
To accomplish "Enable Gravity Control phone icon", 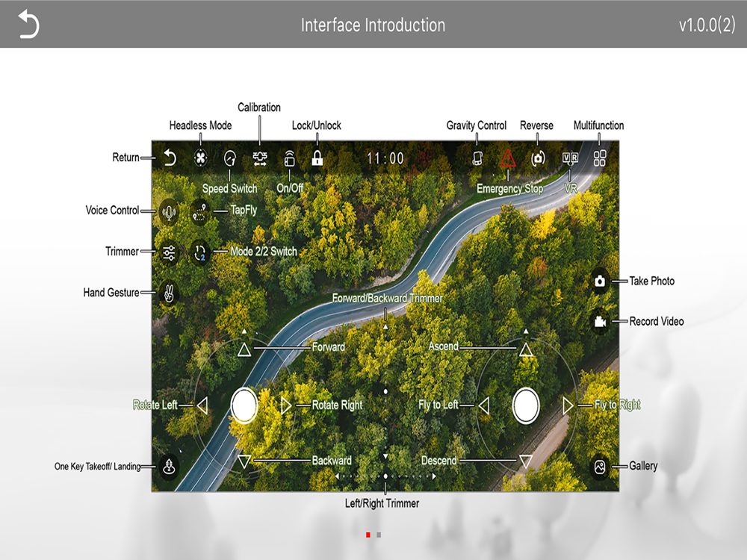I will (x=477, y=158).
